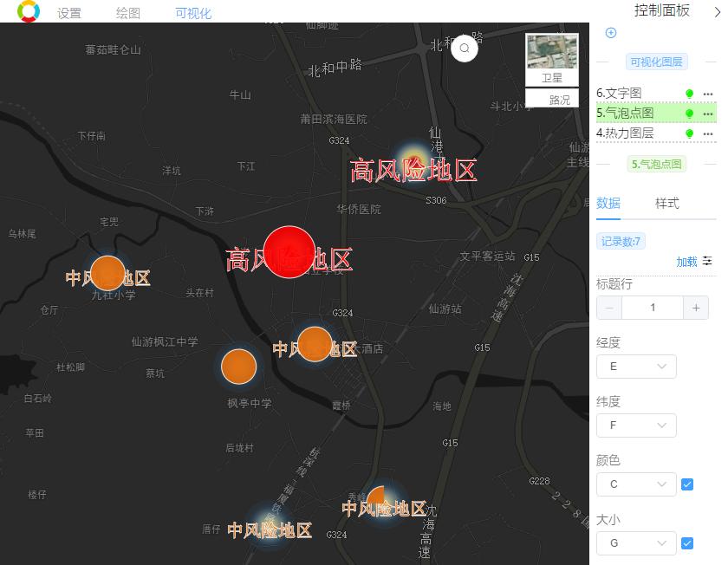Switch to the 样式 tab
The width and height of the screenshot is (728, 565).
(x=667, y=203)
